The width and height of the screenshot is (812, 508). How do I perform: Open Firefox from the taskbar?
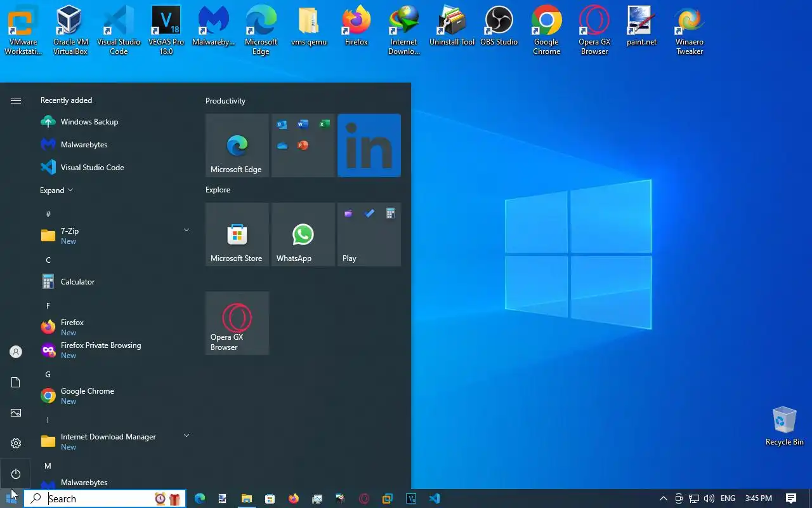click(293, 498)
